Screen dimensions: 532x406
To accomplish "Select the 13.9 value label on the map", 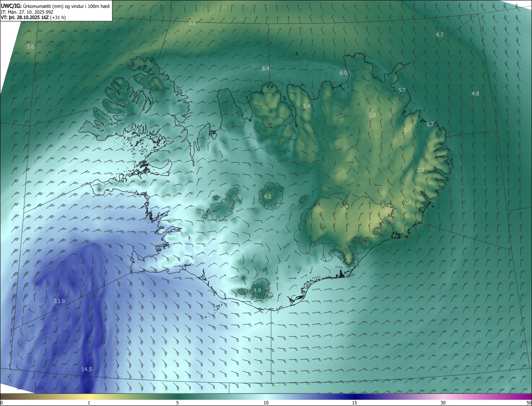I will click(59, 301).
